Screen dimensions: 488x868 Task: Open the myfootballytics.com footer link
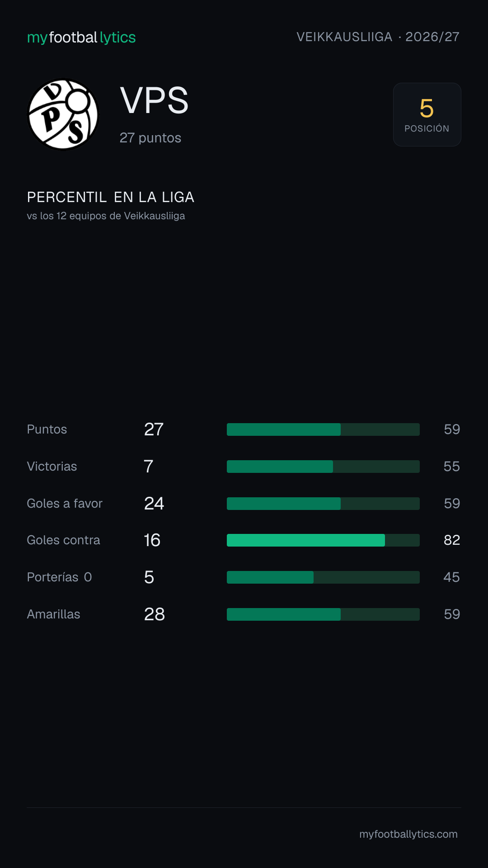[408, 834]
